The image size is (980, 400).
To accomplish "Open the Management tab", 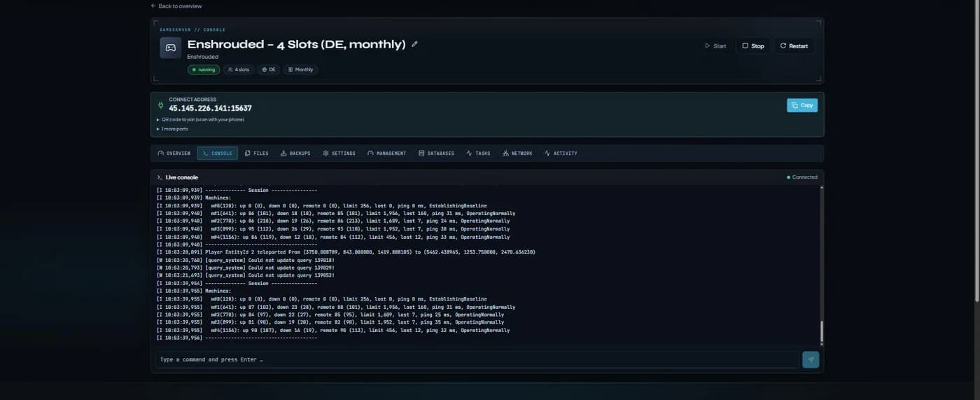I will [x=386, y=153].
